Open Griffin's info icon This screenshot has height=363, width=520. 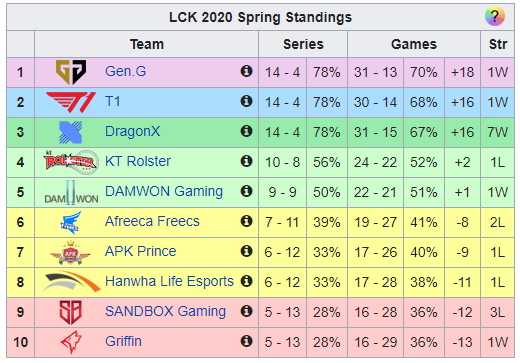pyautogui.click(x=246, y=341)
